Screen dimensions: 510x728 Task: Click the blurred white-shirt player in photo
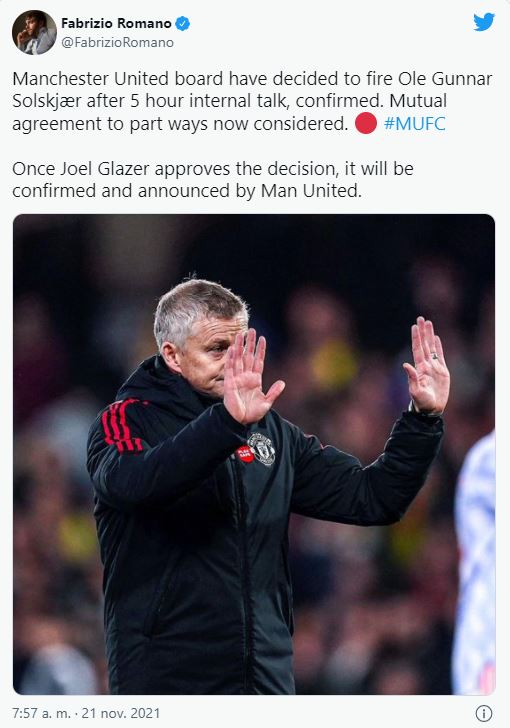pos(474,562)
